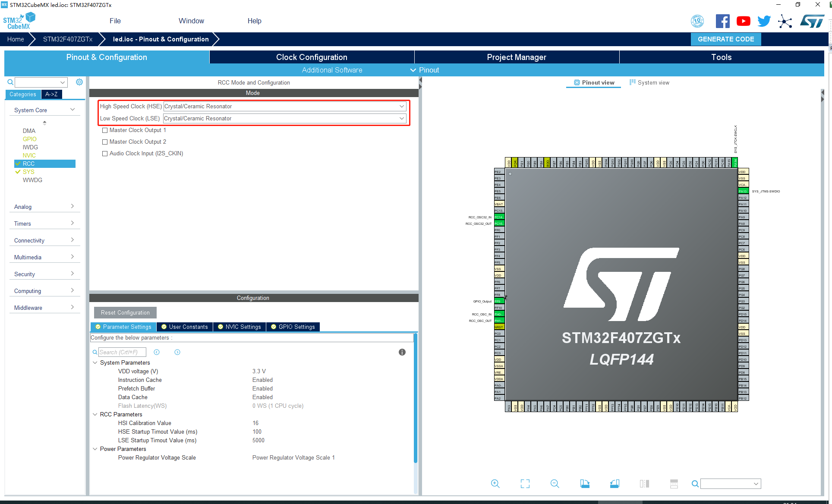Image resolution: width=832 pixels, height=504 pixels.
Task: Select GPIO in System Core list
Action: 30,139
